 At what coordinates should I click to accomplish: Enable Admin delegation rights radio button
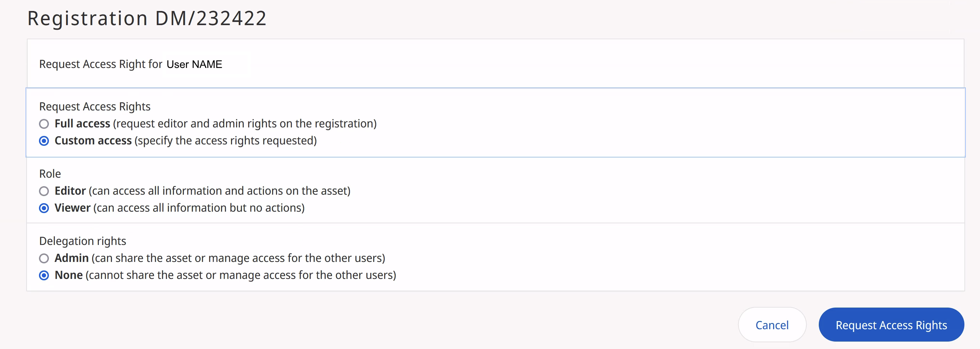(x=44, y=258)
